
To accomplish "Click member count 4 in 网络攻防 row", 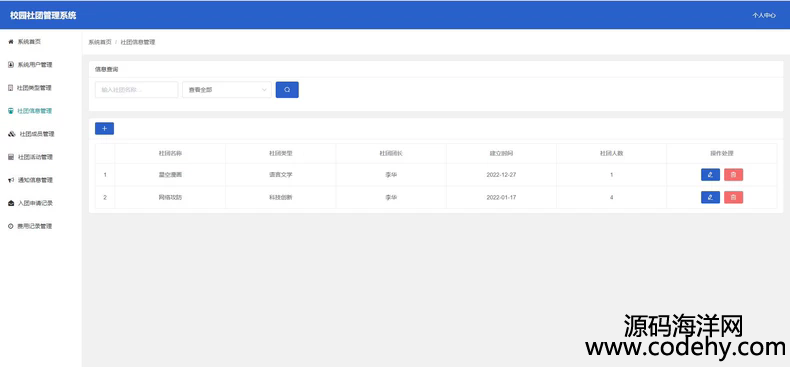I will click(612, 198).
